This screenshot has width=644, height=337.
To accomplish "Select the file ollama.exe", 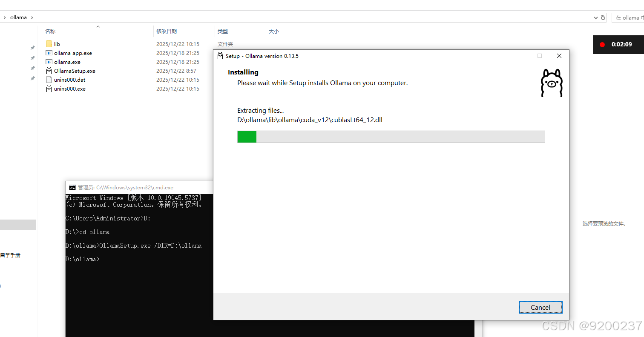I will click(x=67, y=62).
